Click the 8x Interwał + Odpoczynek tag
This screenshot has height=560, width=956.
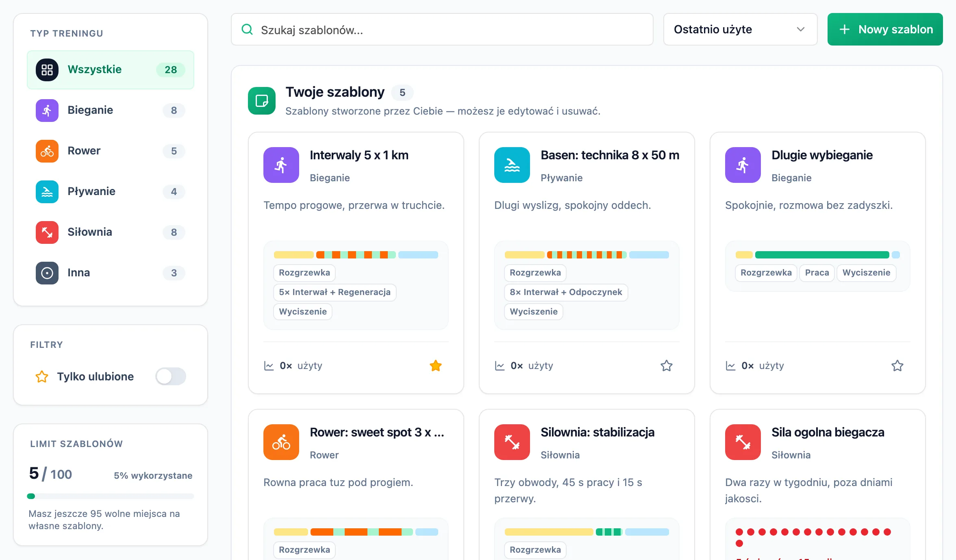pos(566,292)
